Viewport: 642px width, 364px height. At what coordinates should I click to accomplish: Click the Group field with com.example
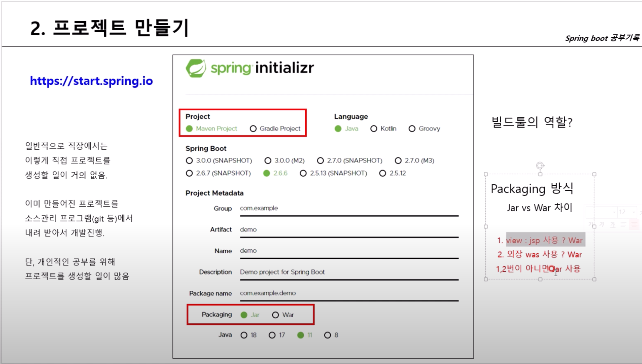(x=349, y=208)
